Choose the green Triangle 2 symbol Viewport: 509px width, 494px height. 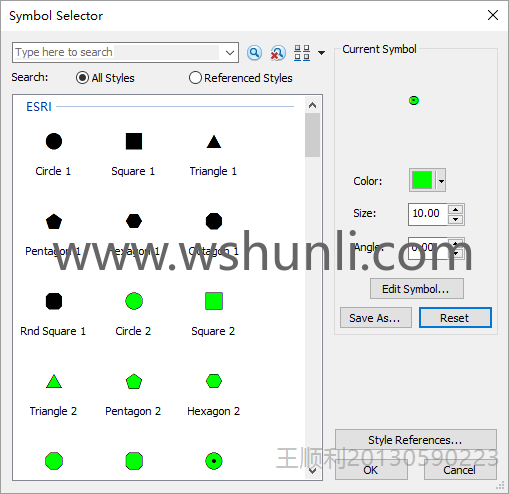[54, 382]
